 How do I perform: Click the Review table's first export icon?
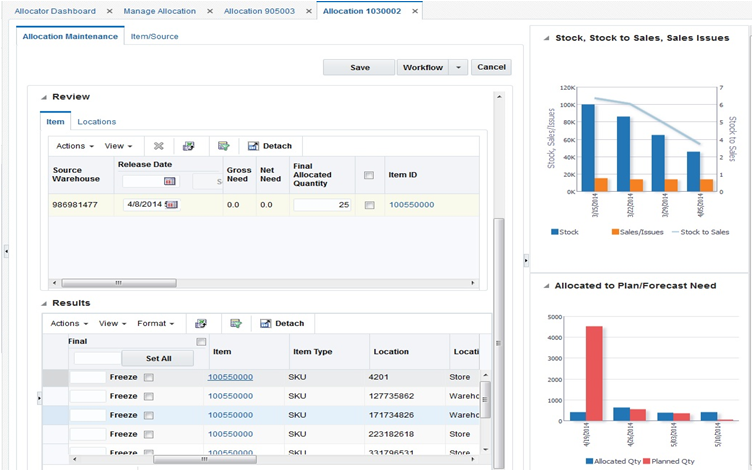point(189,146)
